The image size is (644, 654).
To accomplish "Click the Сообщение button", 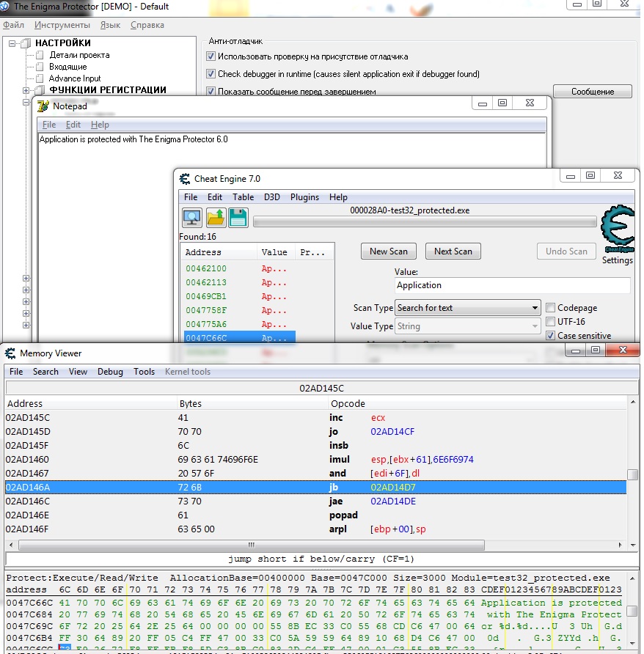I will (x=593, y=92).
